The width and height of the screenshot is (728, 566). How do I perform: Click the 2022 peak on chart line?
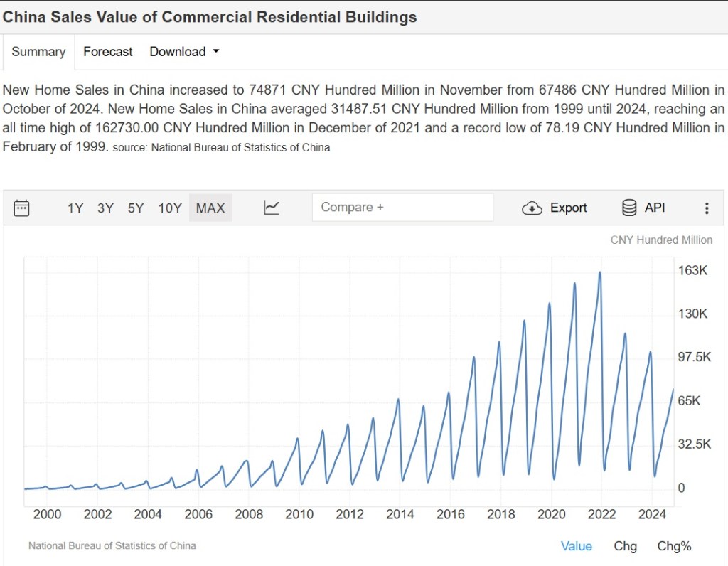coord(600,272)
